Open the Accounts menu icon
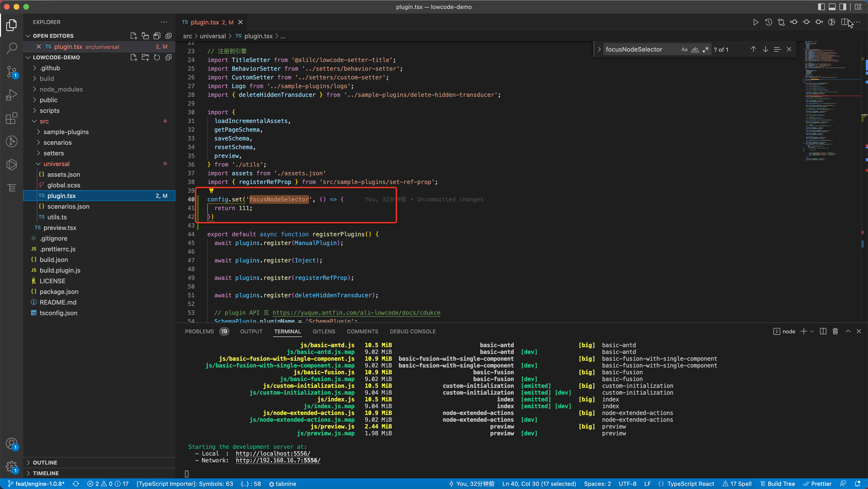 pyautogui.click(x=11, y=443)
